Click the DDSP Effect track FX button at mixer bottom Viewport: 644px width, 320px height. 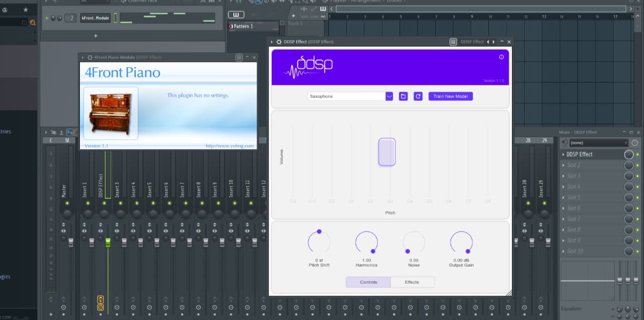click(101, 308)
